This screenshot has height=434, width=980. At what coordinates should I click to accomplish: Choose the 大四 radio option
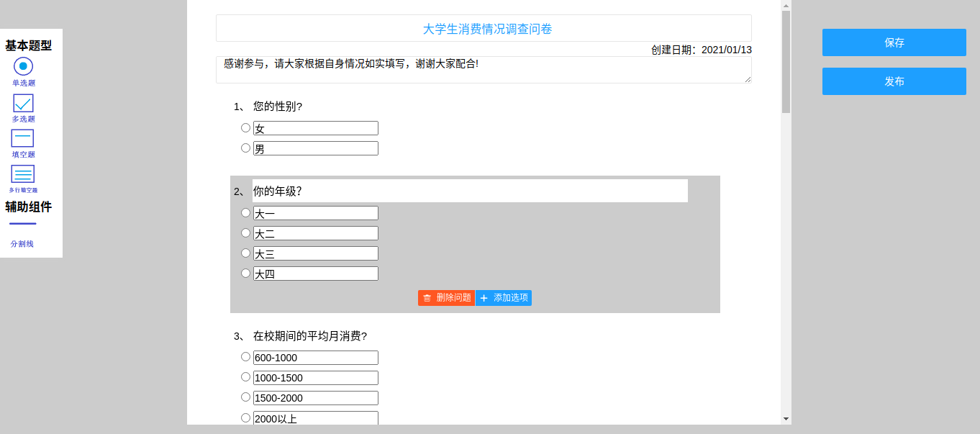point(245,273)
